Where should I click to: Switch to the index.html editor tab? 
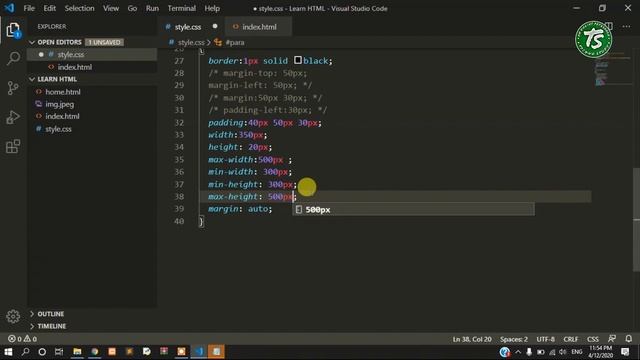tap(259, 27)
